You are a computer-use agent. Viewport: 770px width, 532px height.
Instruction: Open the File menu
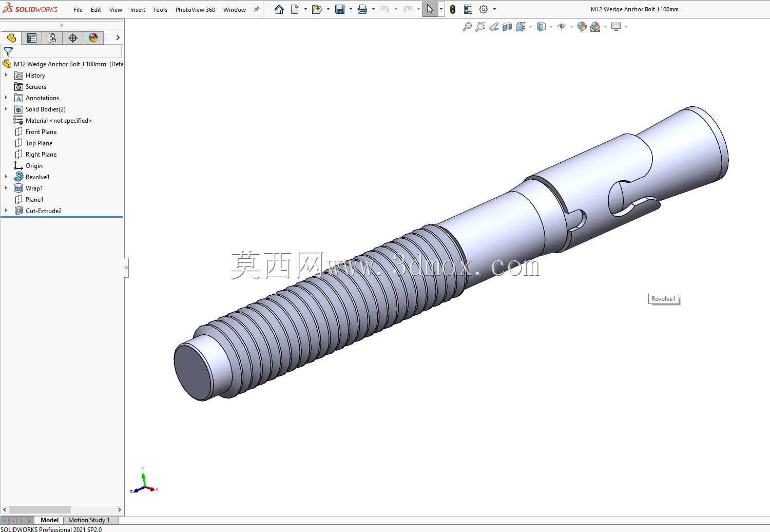pos(78,9)
